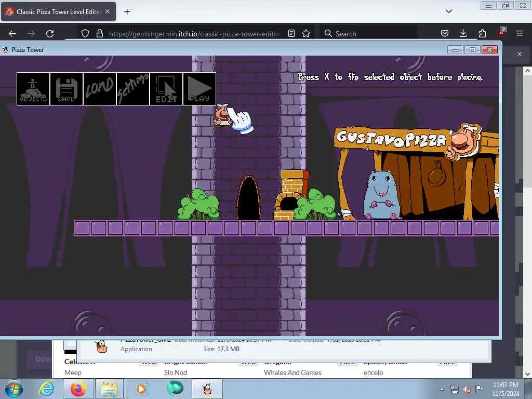Click the green globe app on taskbar

pos(175,389)
